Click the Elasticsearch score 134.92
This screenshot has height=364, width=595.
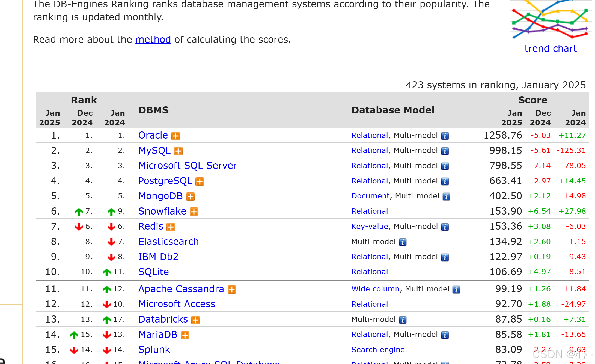pyautogui.click(x=505, y=242)
